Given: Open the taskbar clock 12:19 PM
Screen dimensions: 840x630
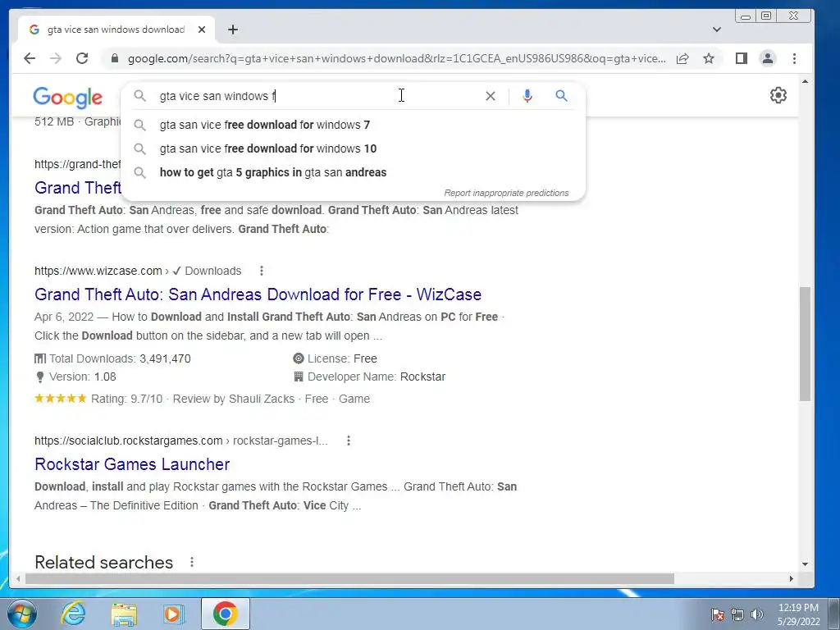Looking at the screenshot, I should click(x=798, y=614).
